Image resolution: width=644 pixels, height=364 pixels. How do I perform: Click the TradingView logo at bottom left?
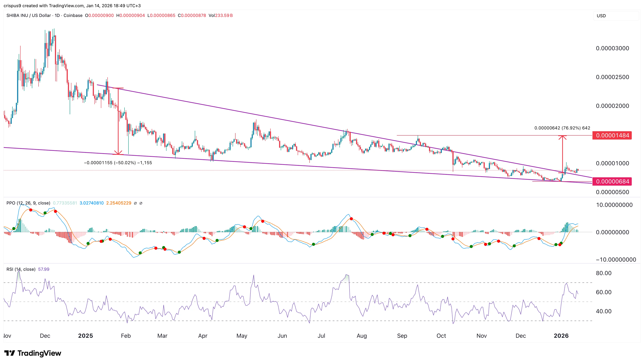click(x=33, y=353)
